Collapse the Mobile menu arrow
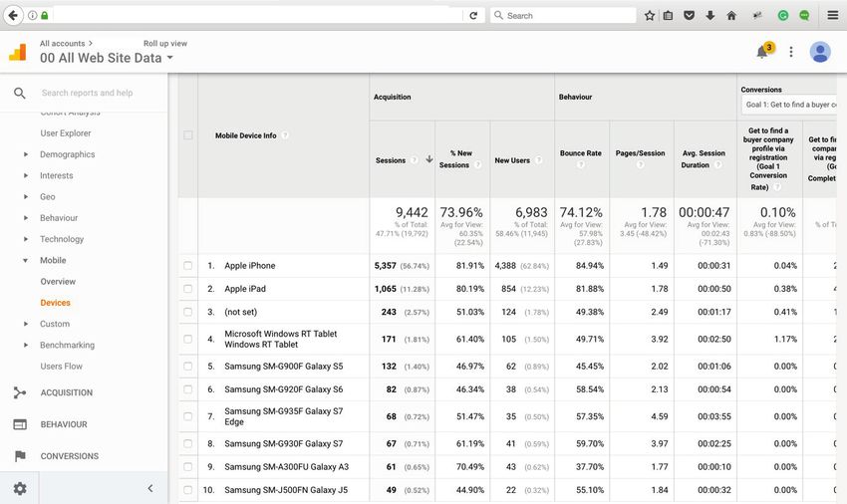 tap(25, 260)
